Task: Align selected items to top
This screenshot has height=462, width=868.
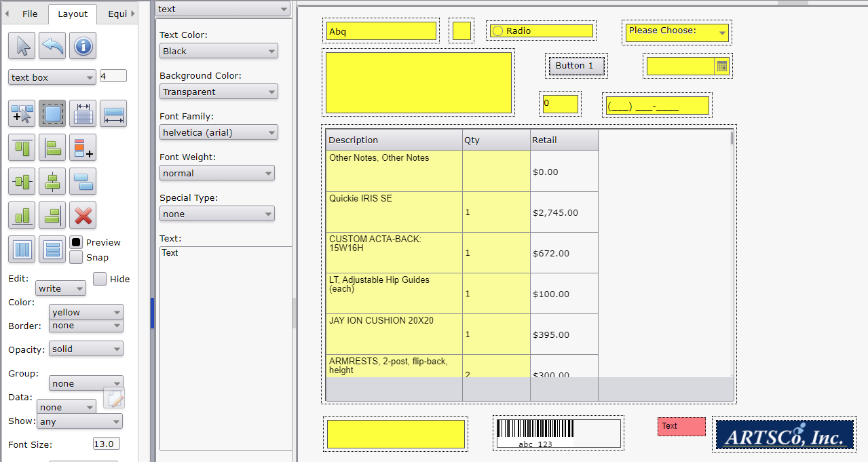Action: coord(22,147)
